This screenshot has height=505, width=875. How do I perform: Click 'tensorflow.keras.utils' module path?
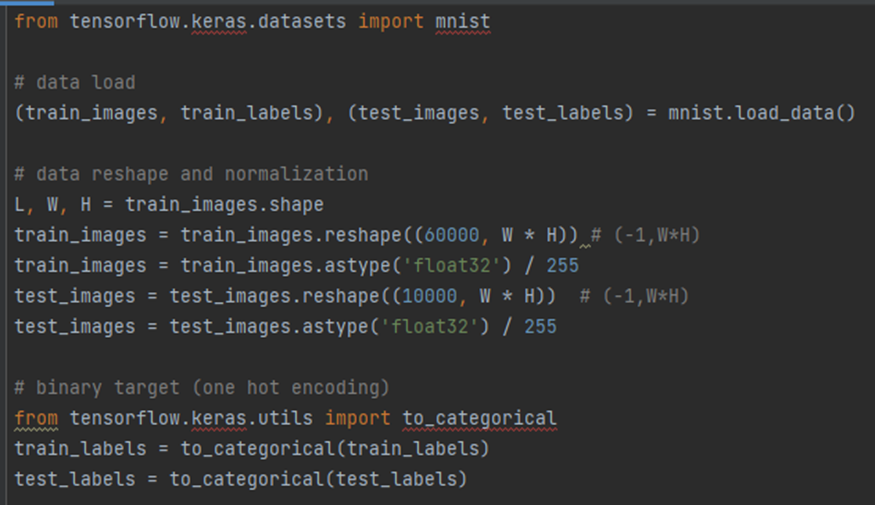191,419
